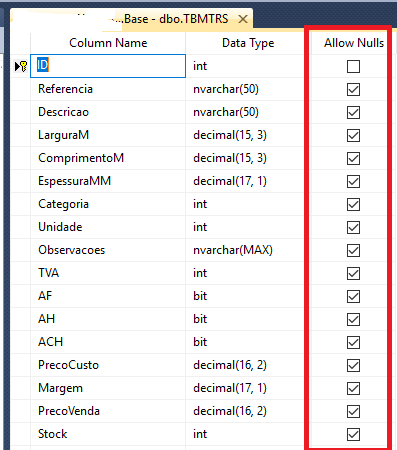Click AF's bit data type

[x=245, y=296]
